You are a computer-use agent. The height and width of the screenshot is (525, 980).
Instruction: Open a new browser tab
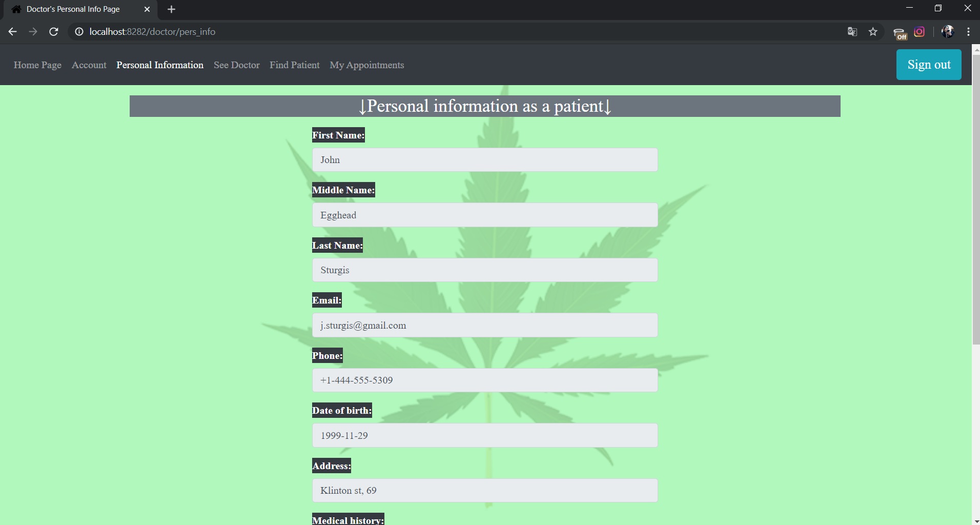click(171, 9)
